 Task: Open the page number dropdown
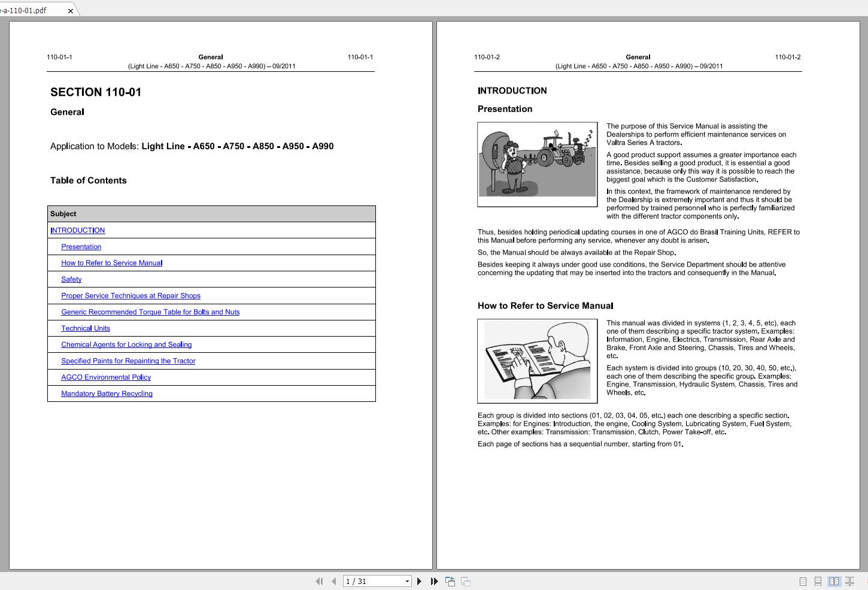[x=407, y=581]
